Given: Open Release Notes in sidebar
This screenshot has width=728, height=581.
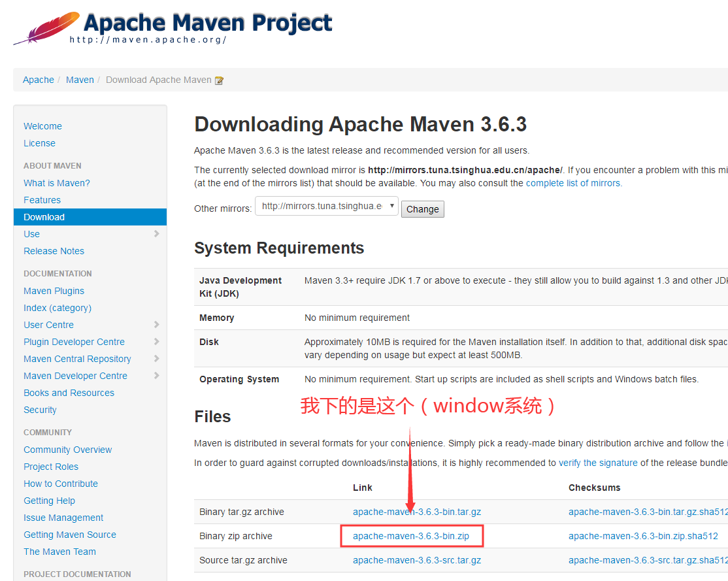Looking at the screenshot, I should [x=54, y=251].
